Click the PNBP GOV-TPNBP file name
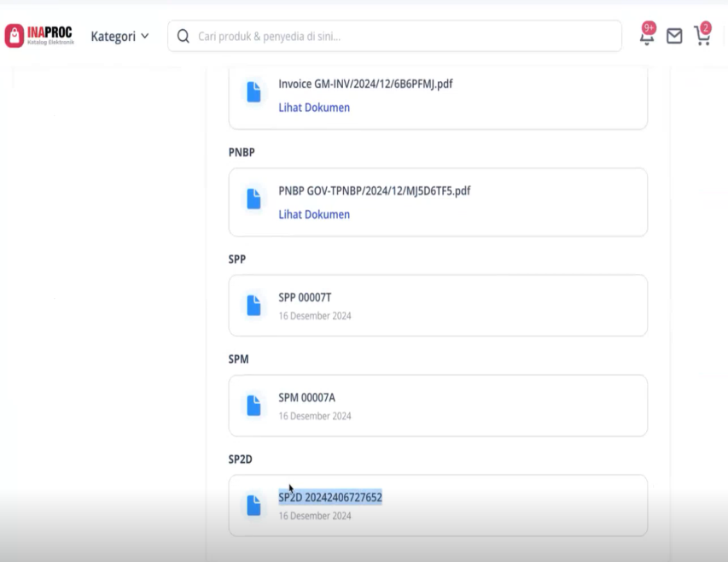The width and height of the screenshot is (728, 562). [374, 190]
